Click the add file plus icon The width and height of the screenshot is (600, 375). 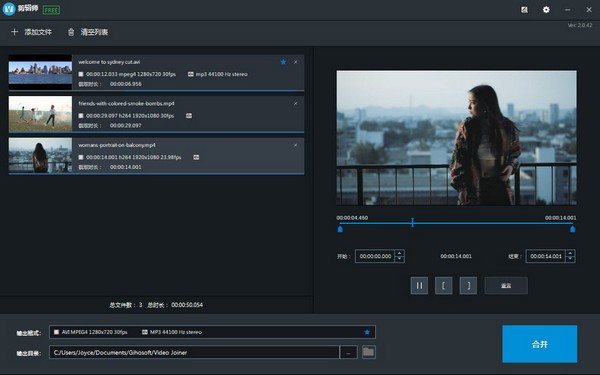point(15,32)
